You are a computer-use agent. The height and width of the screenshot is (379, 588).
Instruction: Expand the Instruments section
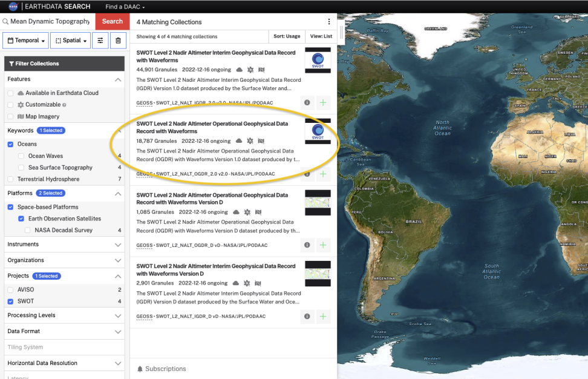tap(118, 245)
